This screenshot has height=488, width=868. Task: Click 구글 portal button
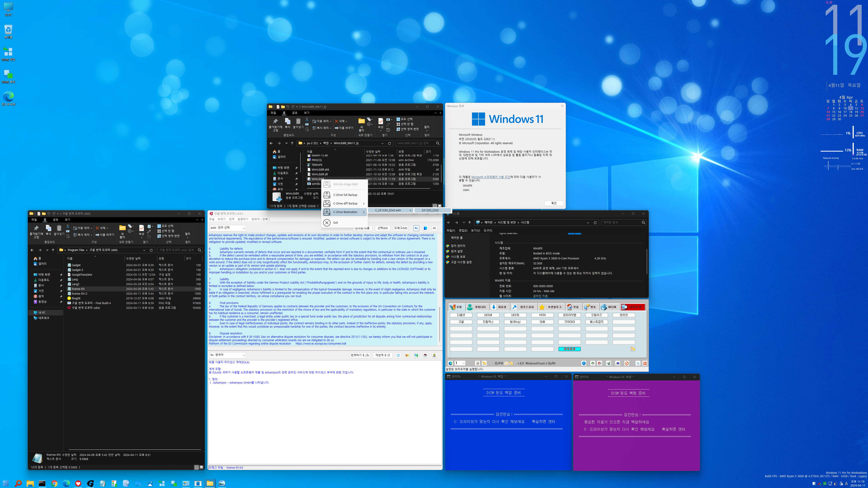461,322
